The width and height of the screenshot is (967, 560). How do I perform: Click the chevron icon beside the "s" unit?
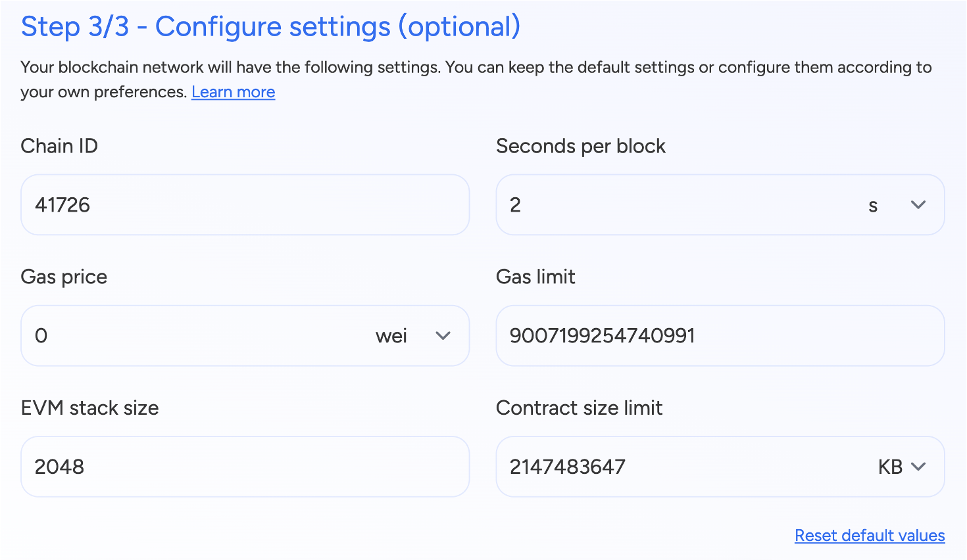(x=918, y=204)
